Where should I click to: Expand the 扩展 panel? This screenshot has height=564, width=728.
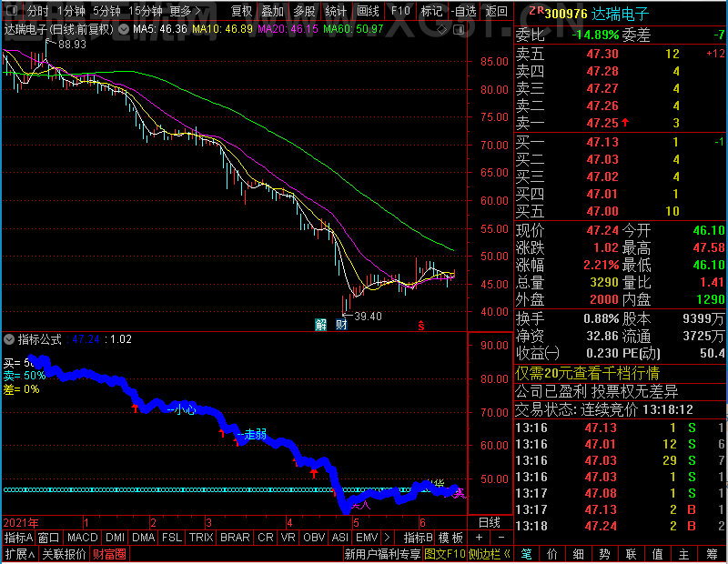[x=20, y=554]
